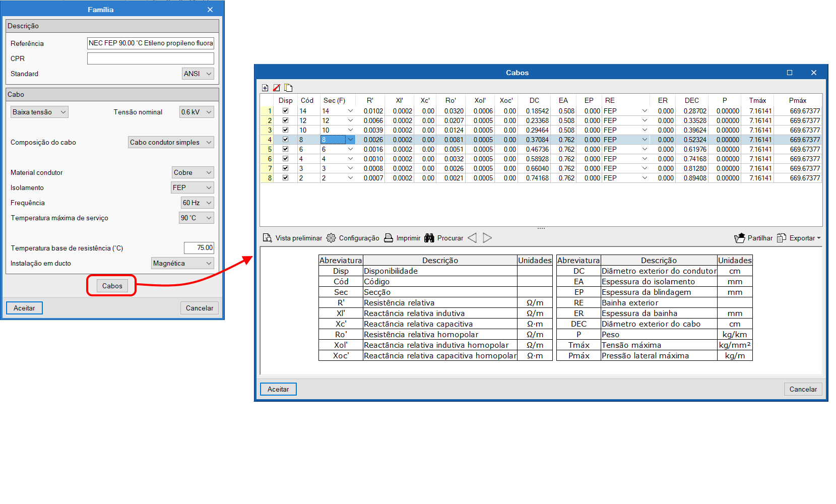The image size is (836, 504).
Task: Expand RE FEP dropdown in row 1
Action: pos(645,111)
